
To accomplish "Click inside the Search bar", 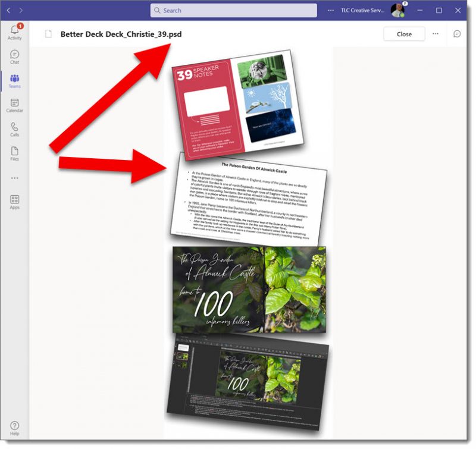I will pos(234,10).
